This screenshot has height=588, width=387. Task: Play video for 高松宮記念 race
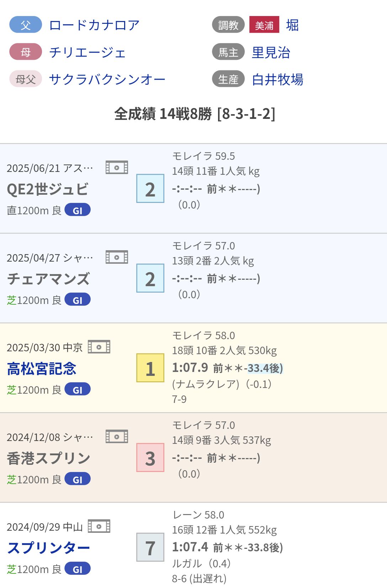(99, 347)
